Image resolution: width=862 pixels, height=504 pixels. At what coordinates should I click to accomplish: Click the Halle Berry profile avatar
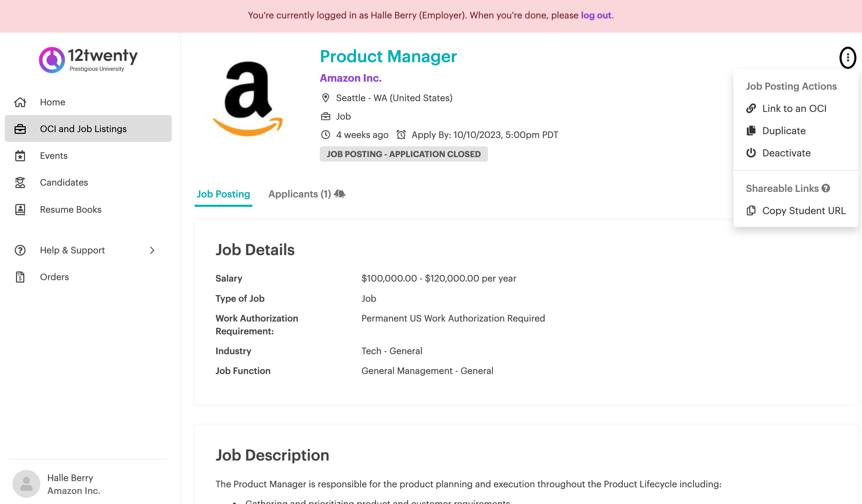click(x=26, y=484)
